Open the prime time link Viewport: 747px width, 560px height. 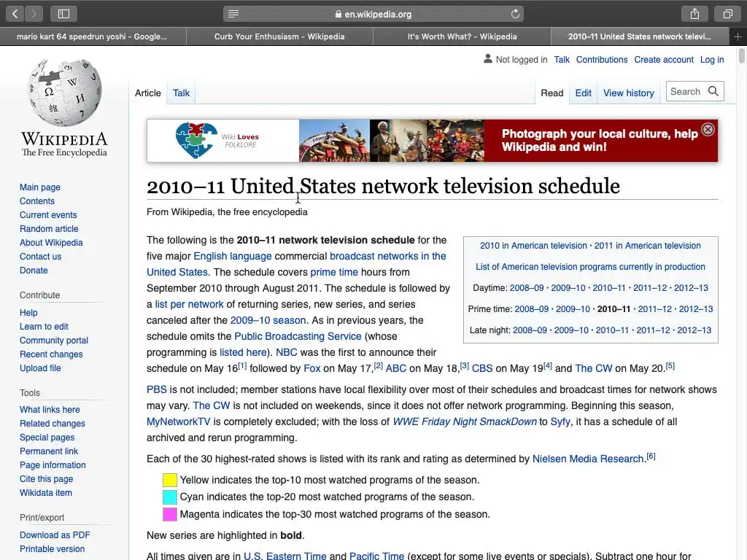334,272
